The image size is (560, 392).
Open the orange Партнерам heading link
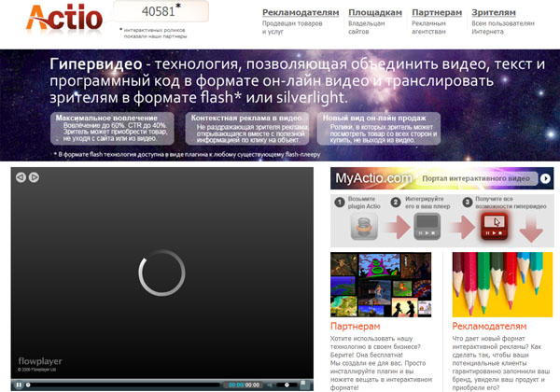(355, 326)
